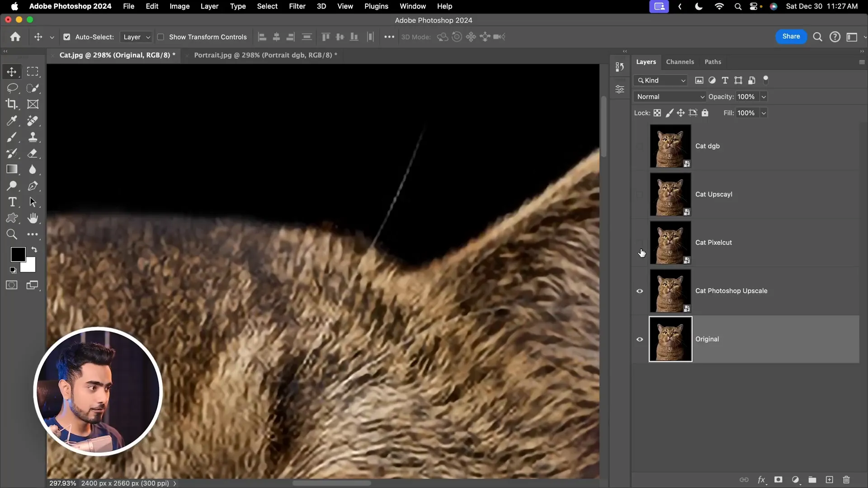Viewport: 868px width, 488px height.
Task: Open the Auto-Select Layer dropdown
Action: coord(136,37)
